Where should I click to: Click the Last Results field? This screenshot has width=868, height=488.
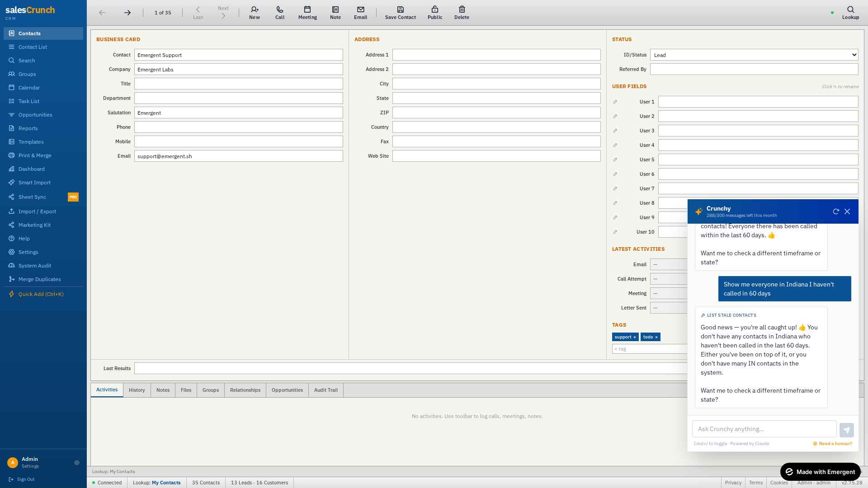point(410,368)
